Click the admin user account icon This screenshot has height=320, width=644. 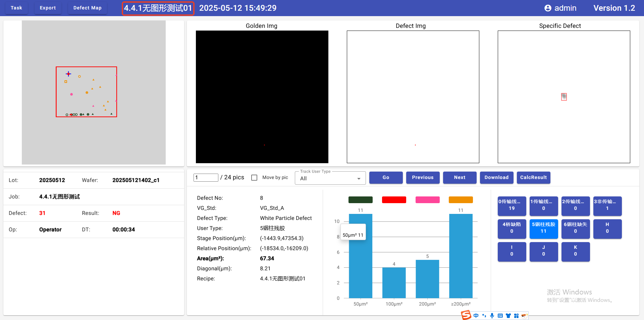point(548,8)
